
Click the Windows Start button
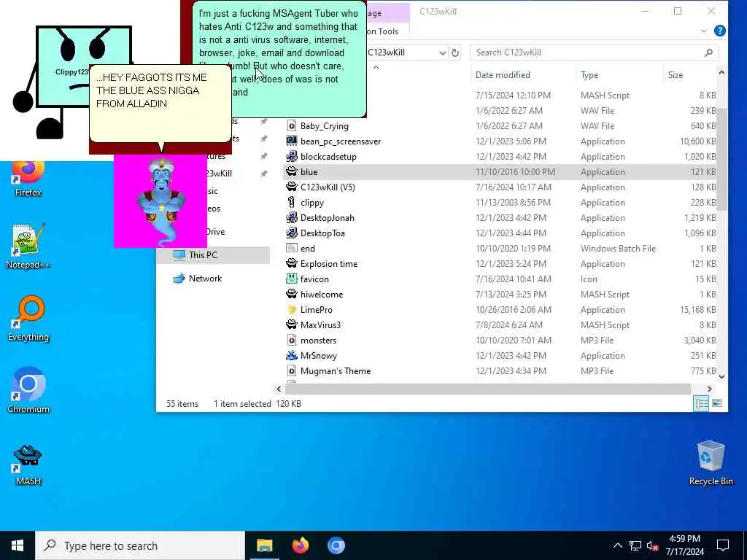(x=18, y=545)
